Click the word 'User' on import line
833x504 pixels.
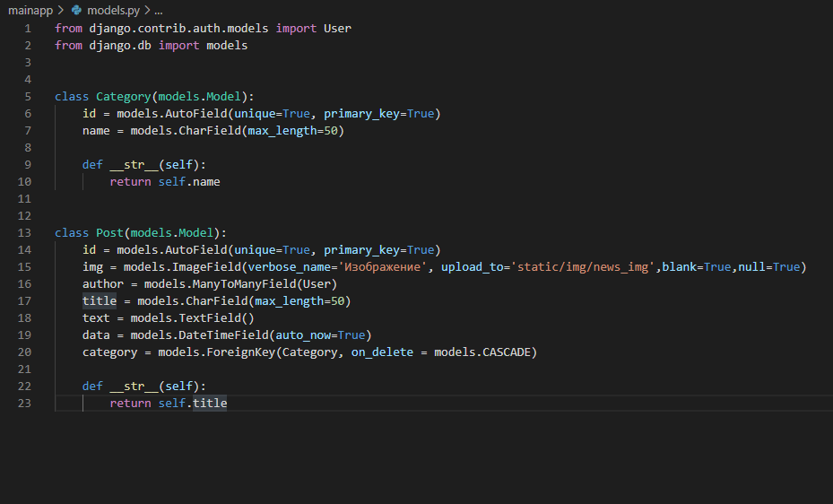[x=337, y=29]
